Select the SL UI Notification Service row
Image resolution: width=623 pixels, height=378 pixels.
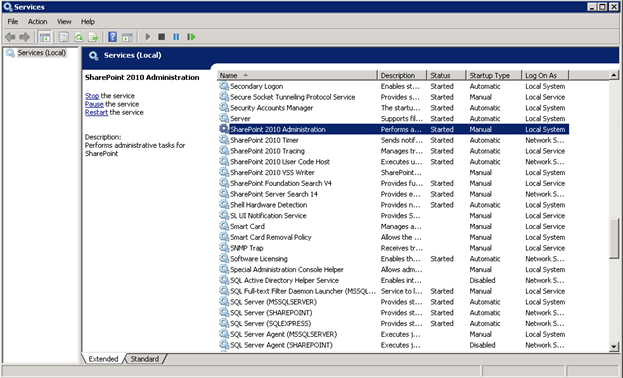pyautogui.click(x=394, y=215)
